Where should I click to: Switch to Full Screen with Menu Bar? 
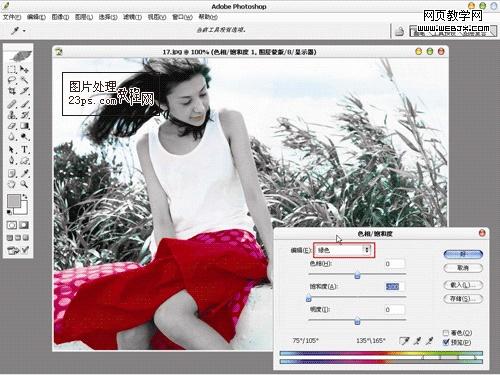click(x=18, y=238)
